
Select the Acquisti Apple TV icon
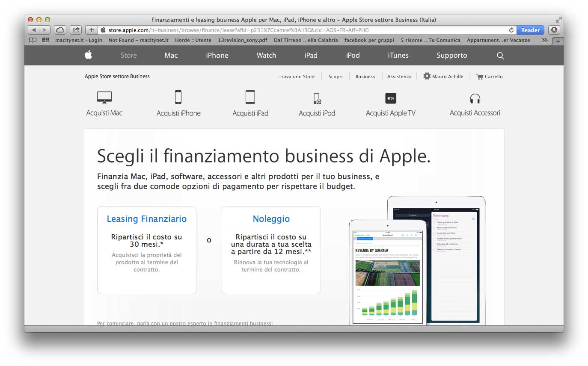[391, 98]
